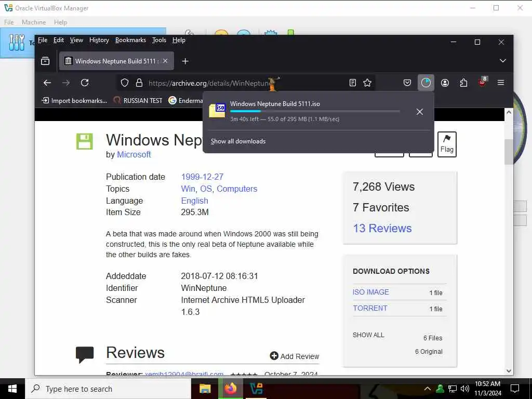The image size is (532, 399).
Task: Click ISO IMAGE download option
Action: 370,292
